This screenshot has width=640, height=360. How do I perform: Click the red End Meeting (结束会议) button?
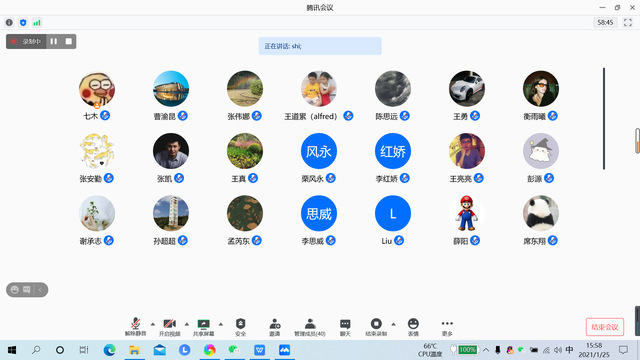pyautogui.click(x=604, y=327)
